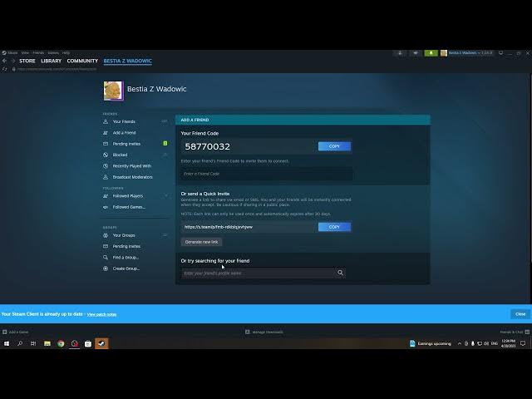Click the page vertical scrollbar
The image size is (532, 399).
(530, 168)
